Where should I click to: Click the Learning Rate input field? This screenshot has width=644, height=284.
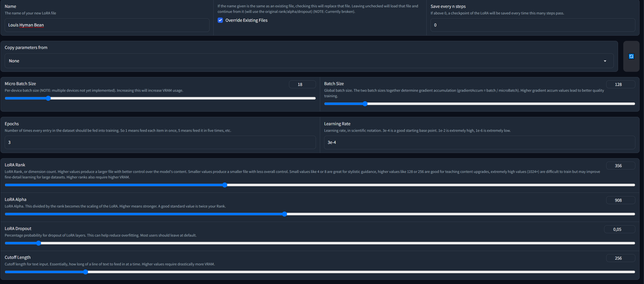coord(479,143)
